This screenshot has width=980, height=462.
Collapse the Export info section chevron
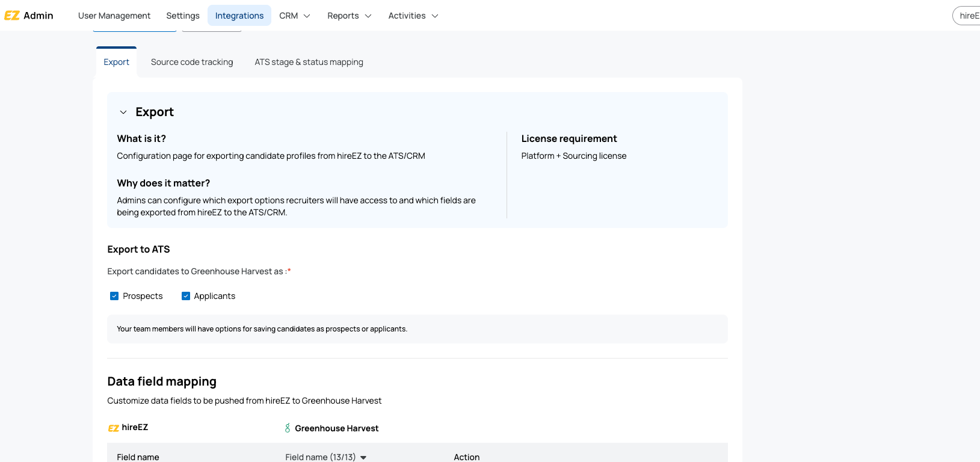point(123,112)
